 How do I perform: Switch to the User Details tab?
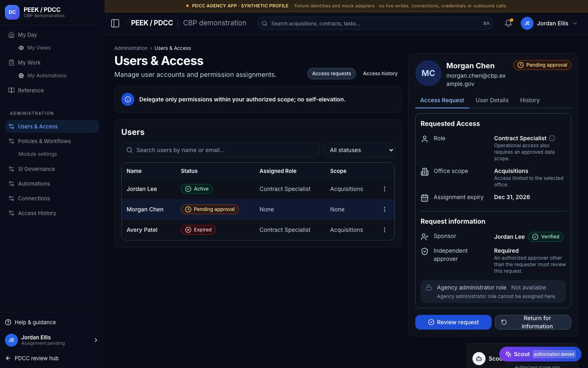coord(492,100)
